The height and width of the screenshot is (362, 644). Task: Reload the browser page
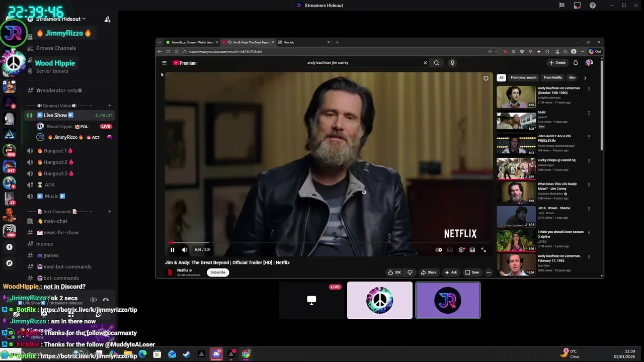coord(168,52)
